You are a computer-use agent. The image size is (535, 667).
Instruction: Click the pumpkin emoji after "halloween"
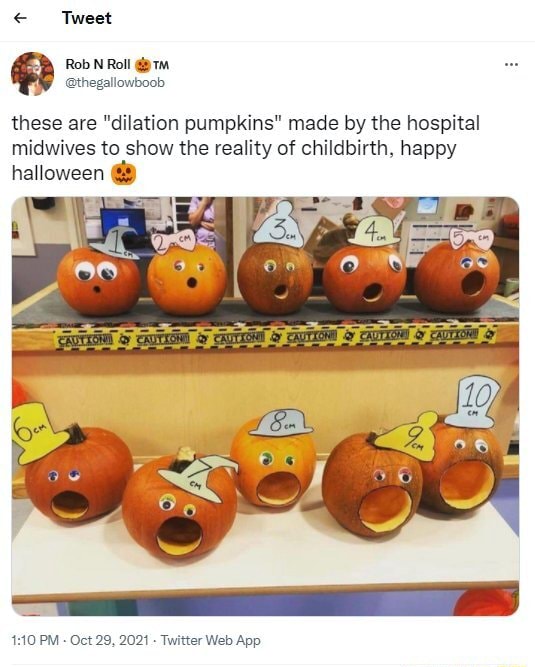[x=123, y=173]
